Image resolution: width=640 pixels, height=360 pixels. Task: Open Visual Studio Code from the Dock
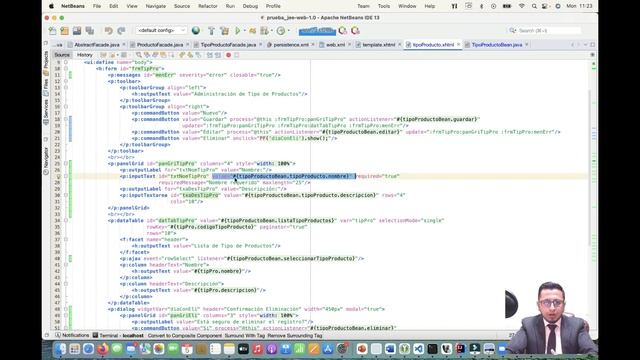(418, 349)
